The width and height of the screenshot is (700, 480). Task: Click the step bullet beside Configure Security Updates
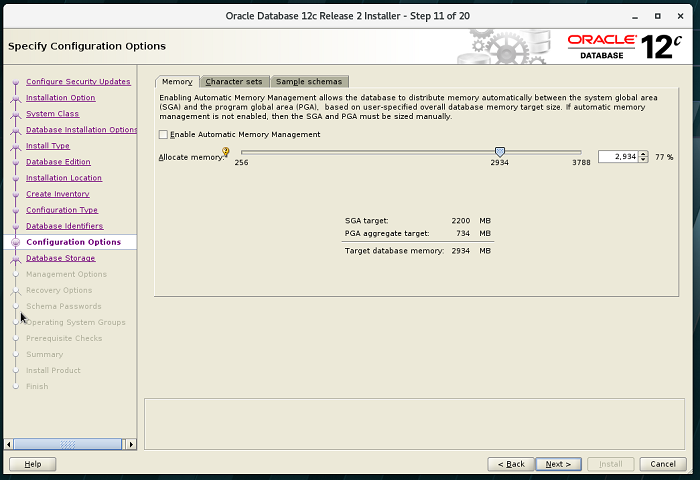click(x=15, y=82)
